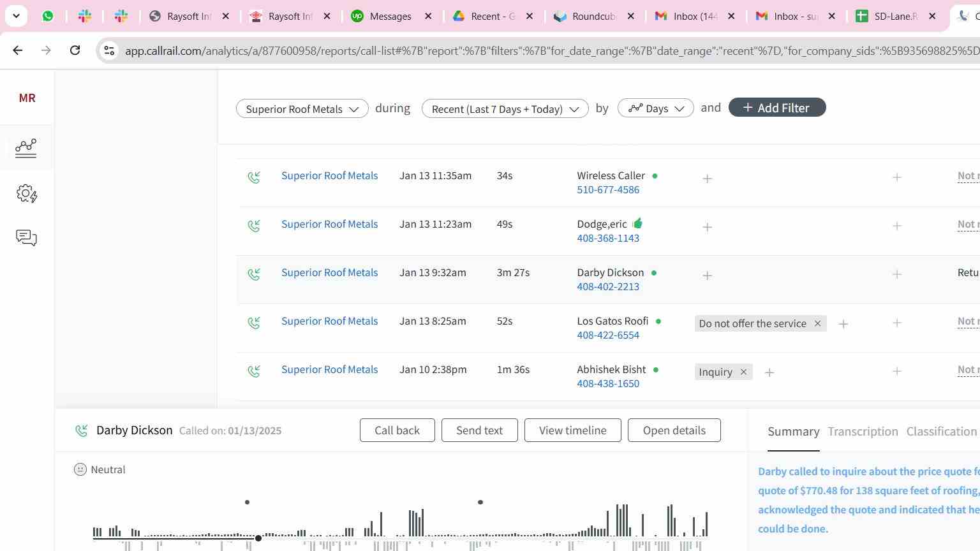The width and height of the screenshot is (980, 551).
Task: Click far-right plus in Abhishek Bisht row
Action: pos(896,371)
